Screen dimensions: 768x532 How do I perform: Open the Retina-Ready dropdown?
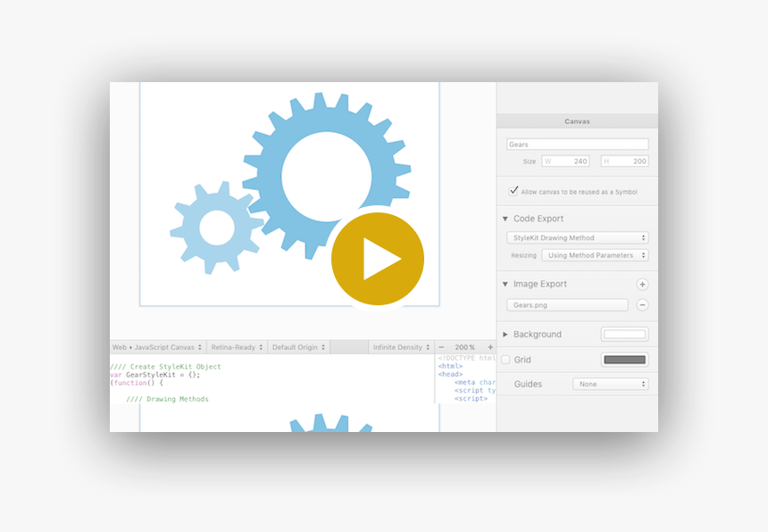[x=237, y=347]
